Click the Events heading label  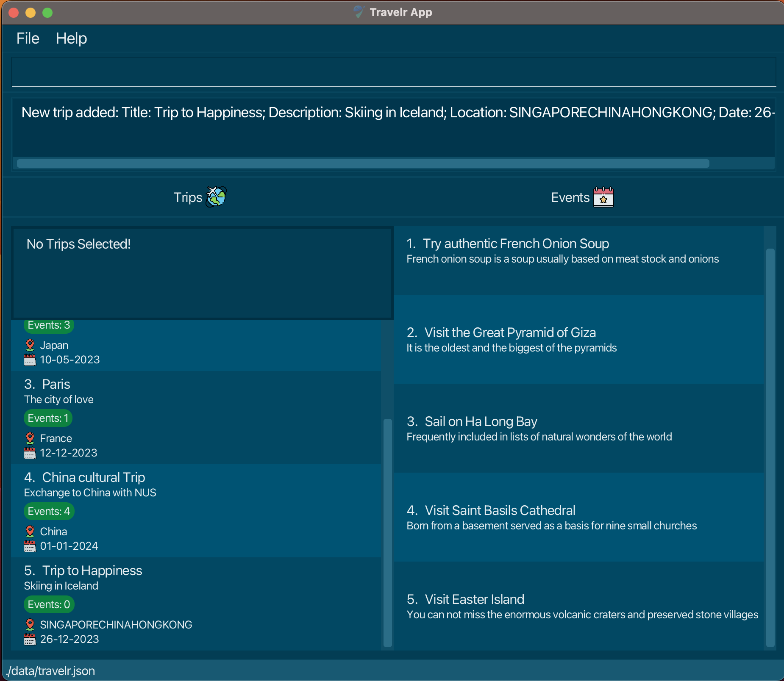click(x=570, y=197)
